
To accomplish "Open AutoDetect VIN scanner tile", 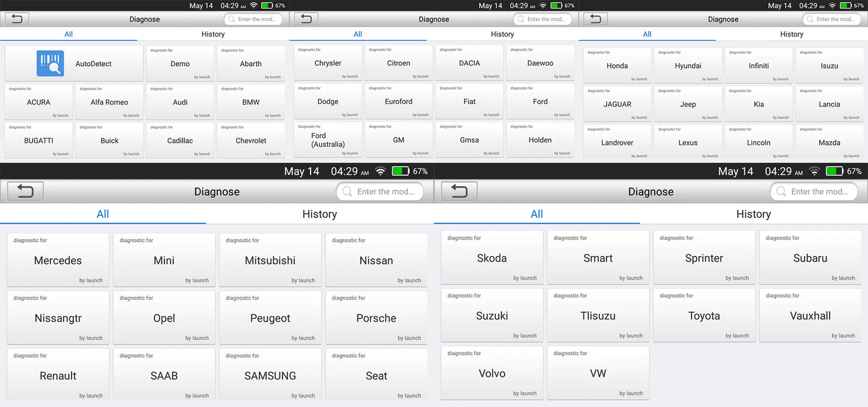I will (74, 63).
